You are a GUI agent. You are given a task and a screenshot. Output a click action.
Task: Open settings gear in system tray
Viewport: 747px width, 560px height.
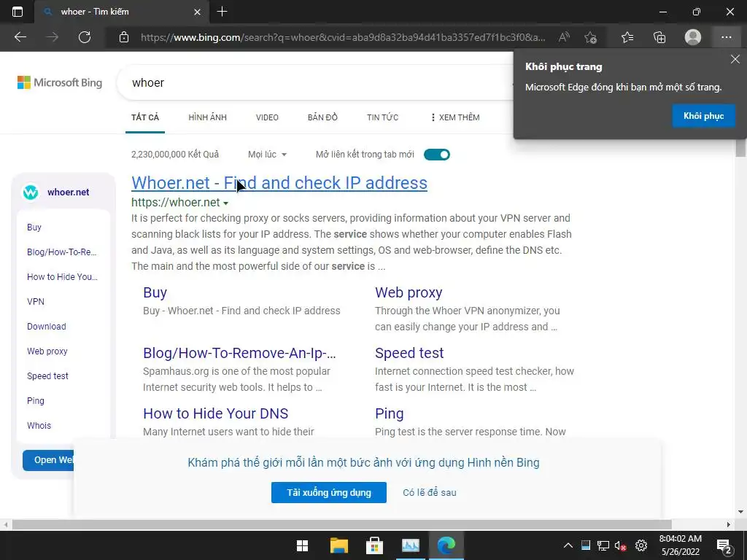pyautogui.click(x=641, y=545)
